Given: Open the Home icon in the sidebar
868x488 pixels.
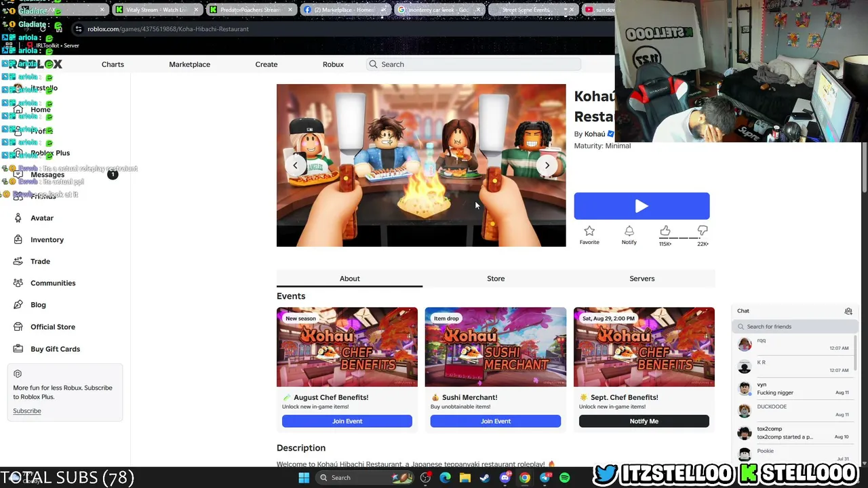Looking at the screenshot, I should coord(18,109).
